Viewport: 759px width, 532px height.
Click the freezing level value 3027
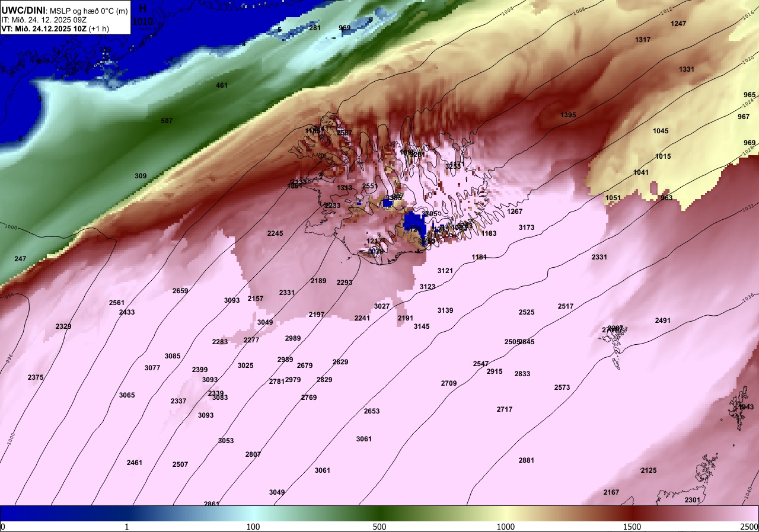pyautogui.click(x=382, y=306)
